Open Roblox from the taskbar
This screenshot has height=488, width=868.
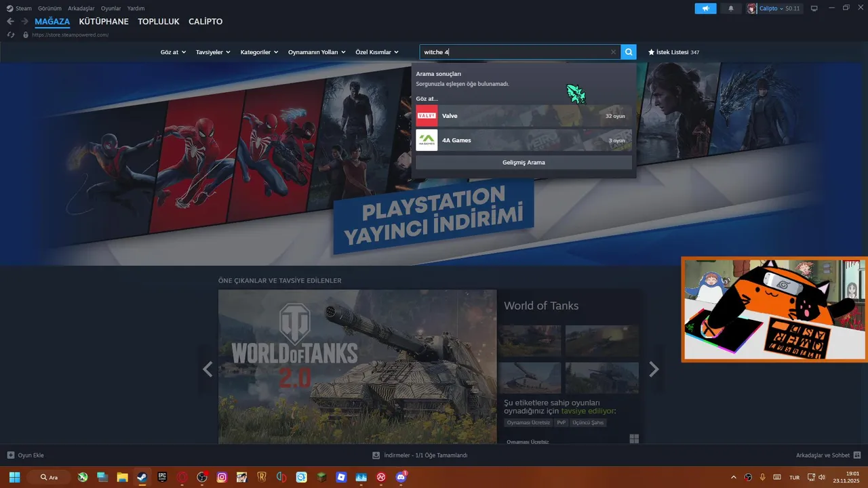pyautogui.click(x=341, y=477)
